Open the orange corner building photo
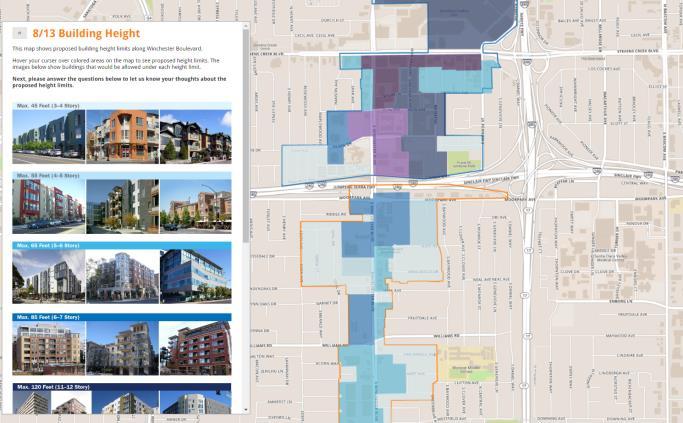Screen dimensions: 683x423 [122, 136]
